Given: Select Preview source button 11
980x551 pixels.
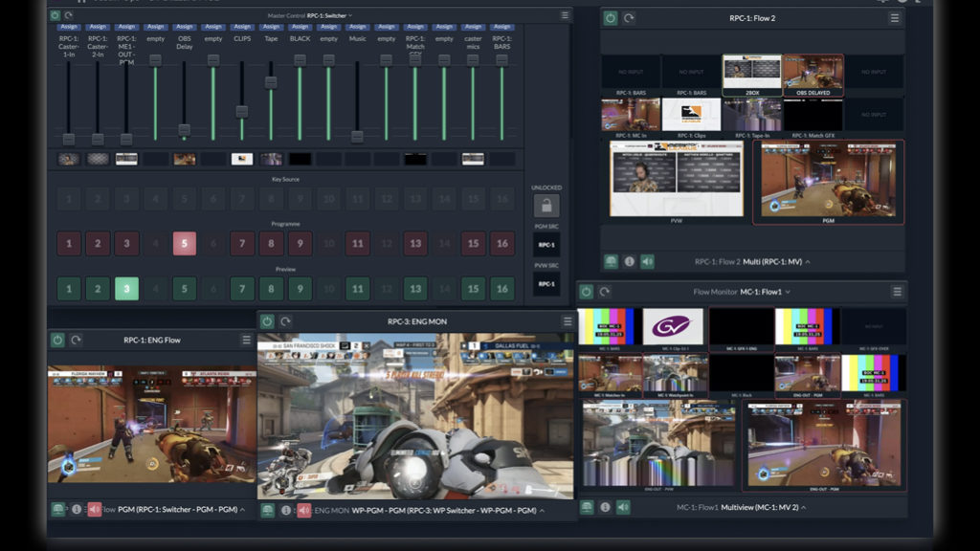Looking at the screenshot, I should [x=357, y=288].
